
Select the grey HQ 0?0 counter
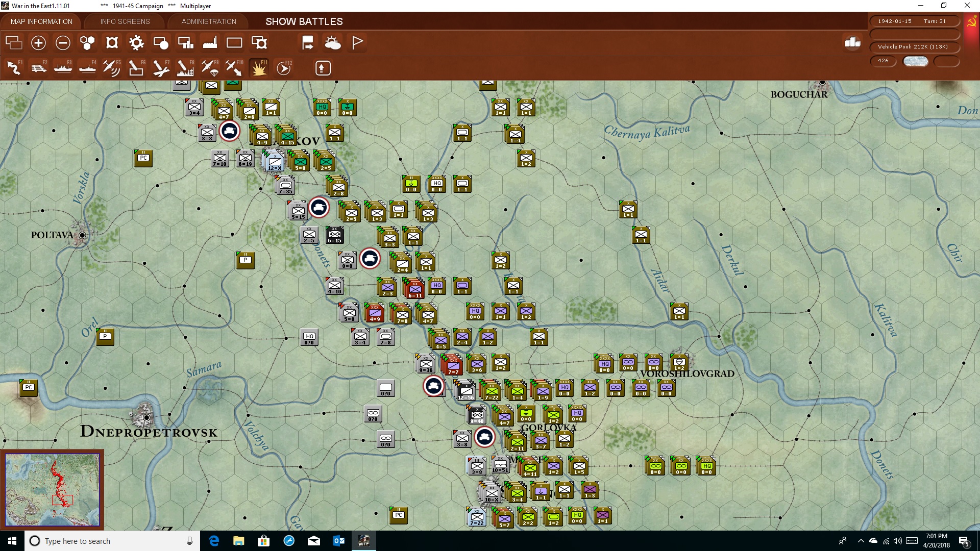coord(309,337)
